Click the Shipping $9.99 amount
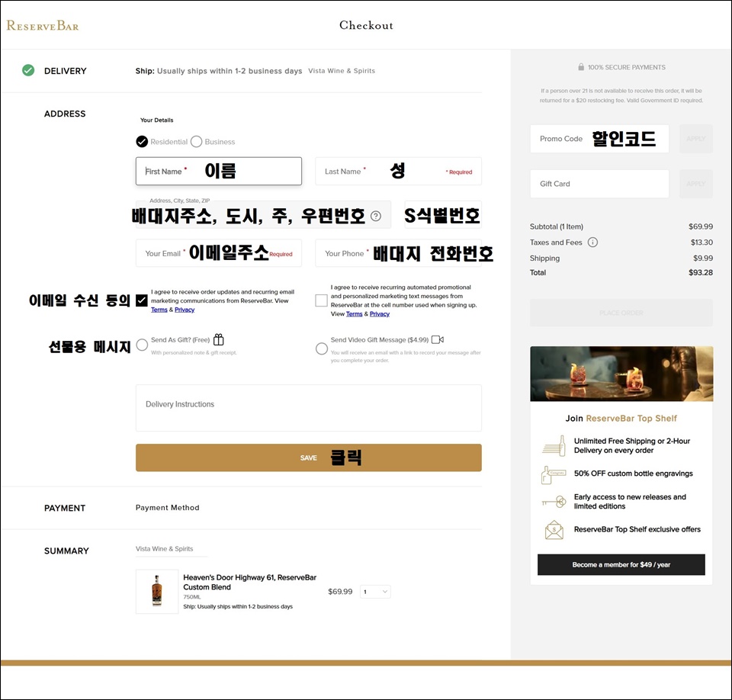This screenshot has width=732, height=700. pos(703,258)
